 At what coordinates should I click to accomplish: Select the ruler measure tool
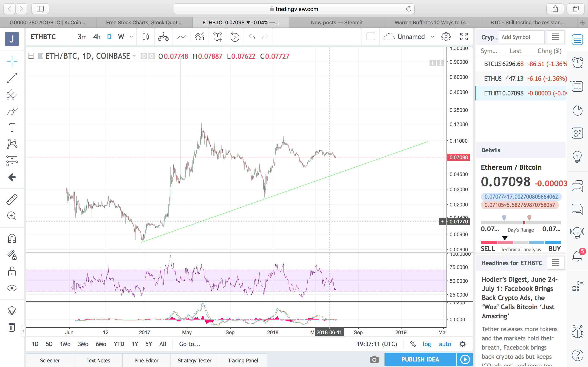(x=12, y=200)
